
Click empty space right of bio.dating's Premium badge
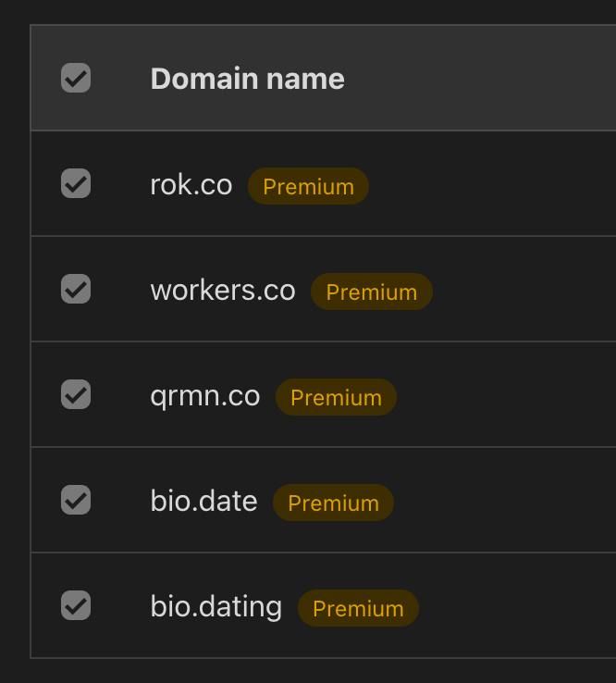(516, 606)
